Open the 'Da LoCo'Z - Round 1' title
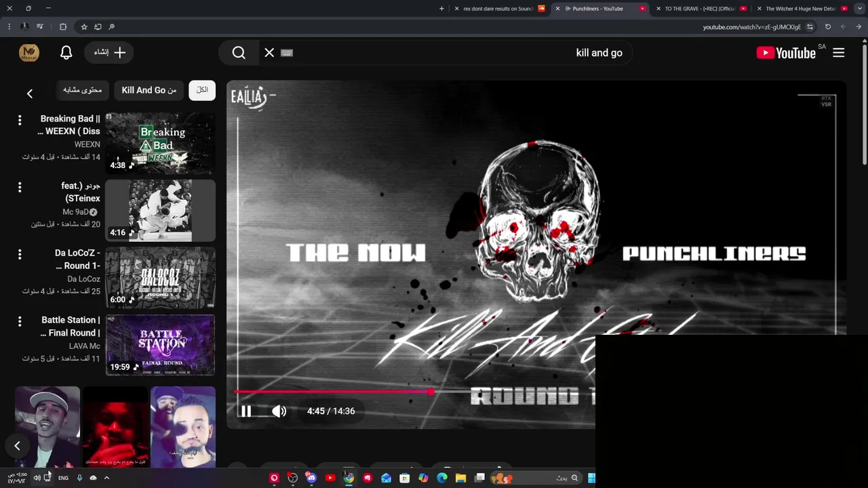868x488 pixels. click(x=77, y=259)
